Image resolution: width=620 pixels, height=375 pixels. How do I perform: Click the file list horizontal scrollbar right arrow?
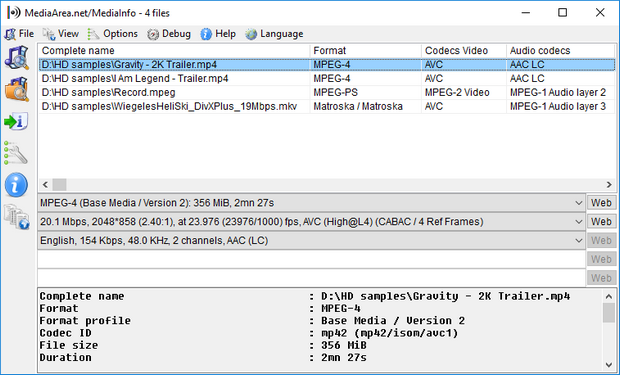click(609, 185)
